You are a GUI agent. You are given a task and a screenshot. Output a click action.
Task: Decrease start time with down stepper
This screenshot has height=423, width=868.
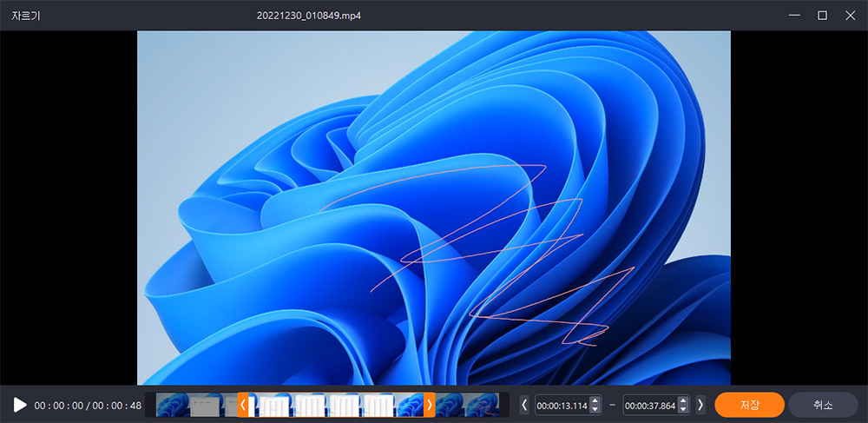pos(595,410)
